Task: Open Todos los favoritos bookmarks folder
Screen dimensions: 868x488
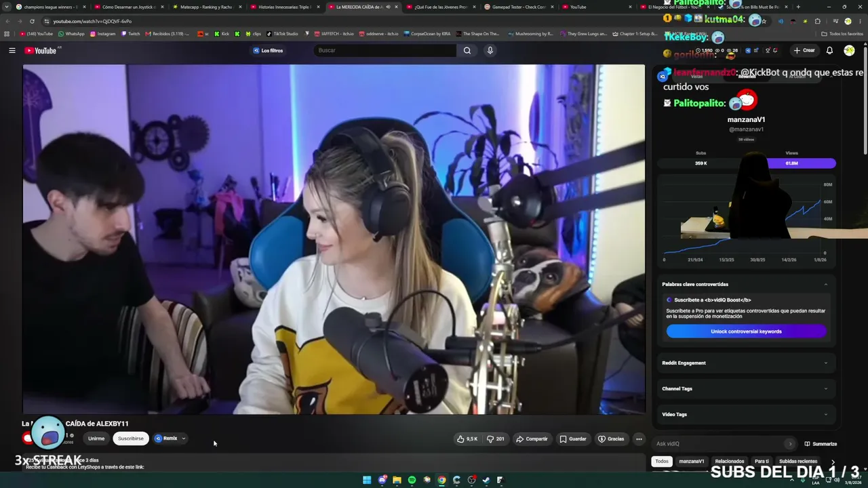Action: [x=842, y=34]
